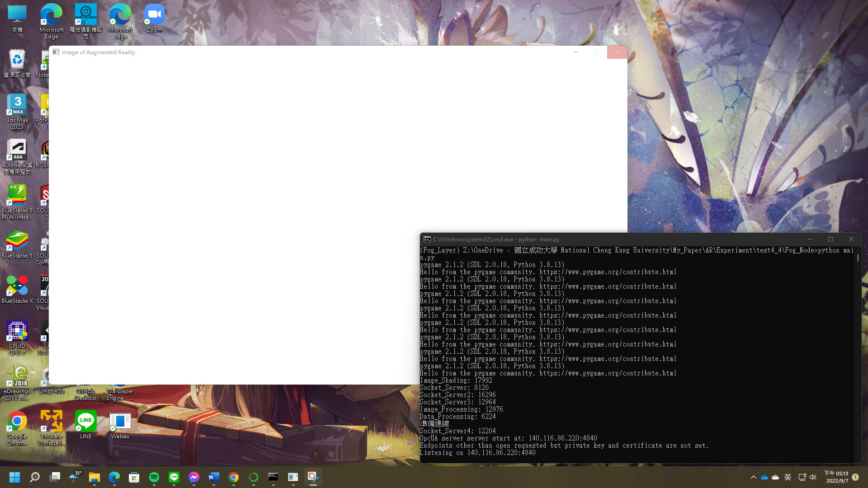This screenshot has height=488, width=868.
Task: Open File Explorer from the taskbar
Action: [x=94, y=477]
